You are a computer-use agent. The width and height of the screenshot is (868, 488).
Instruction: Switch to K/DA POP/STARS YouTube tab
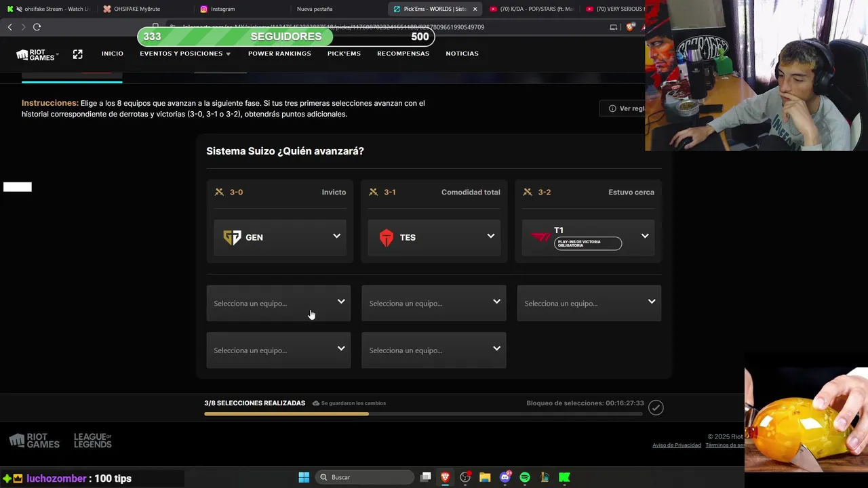click(532, 9)
